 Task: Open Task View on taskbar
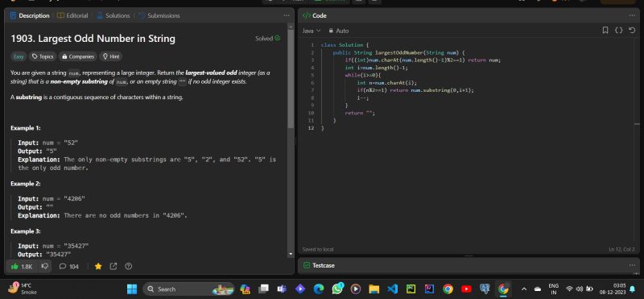pyautogui.click(x=263, y=289)
